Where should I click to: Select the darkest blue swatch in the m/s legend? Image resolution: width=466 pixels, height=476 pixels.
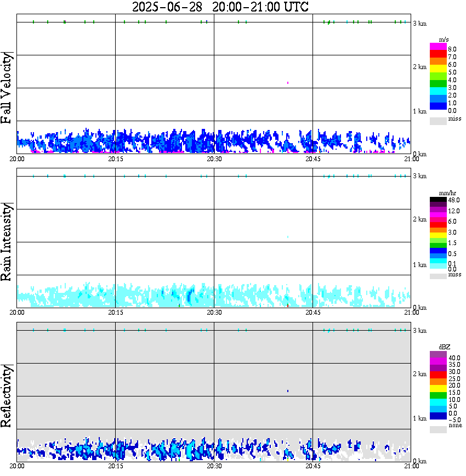(x=438, y=106)
